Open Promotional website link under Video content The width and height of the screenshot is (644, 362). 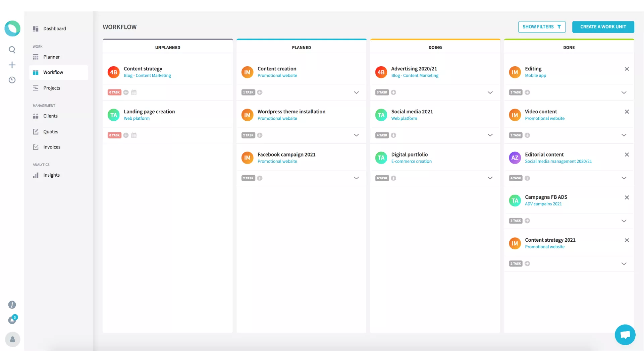pos(544,118)
